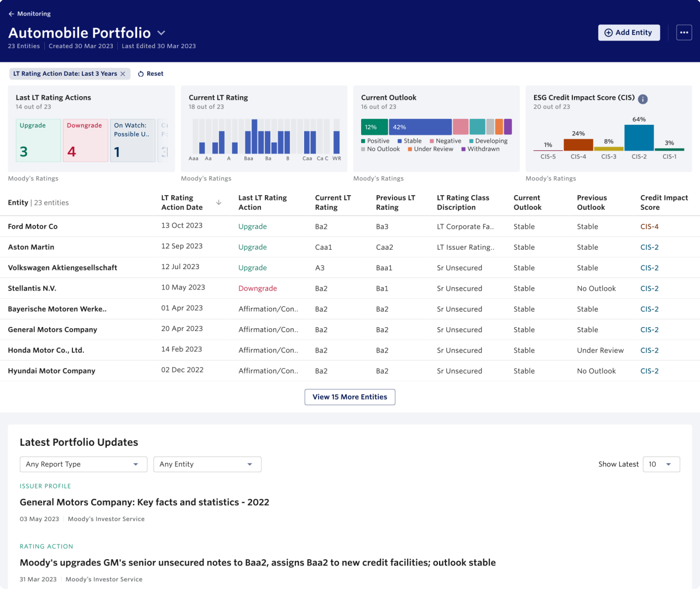Open the ESG Credit Impact Score info icon
The image size is (700, 589).
pos(642,99)
